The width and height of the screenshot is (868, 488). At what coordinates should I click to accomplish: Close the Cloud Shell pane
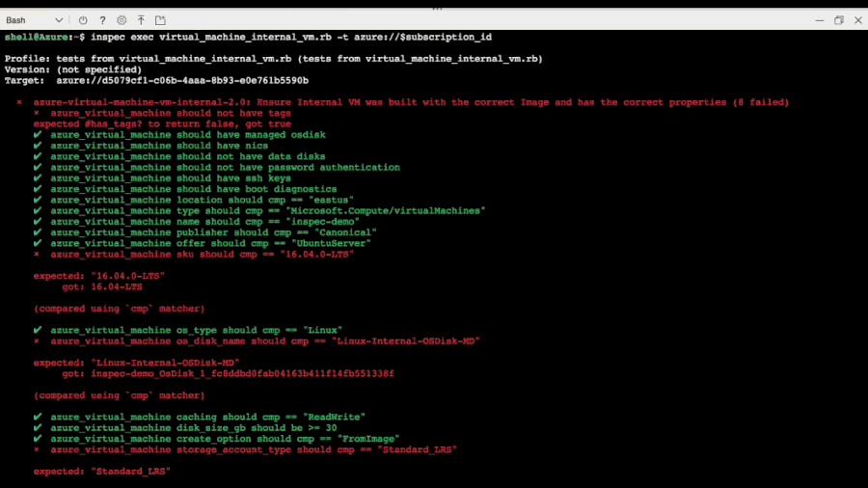(x=856, y=20)
